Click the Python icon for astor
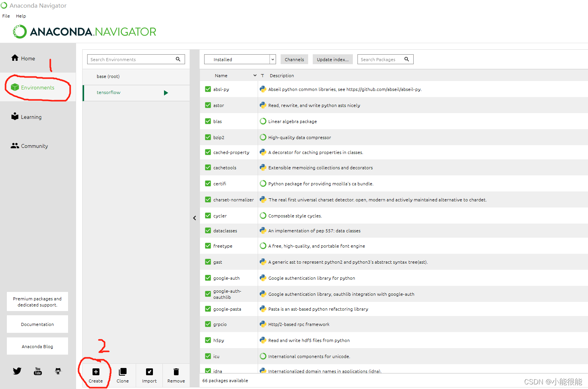The height and width of the screenshot is (389, 588). coord(263,105)
